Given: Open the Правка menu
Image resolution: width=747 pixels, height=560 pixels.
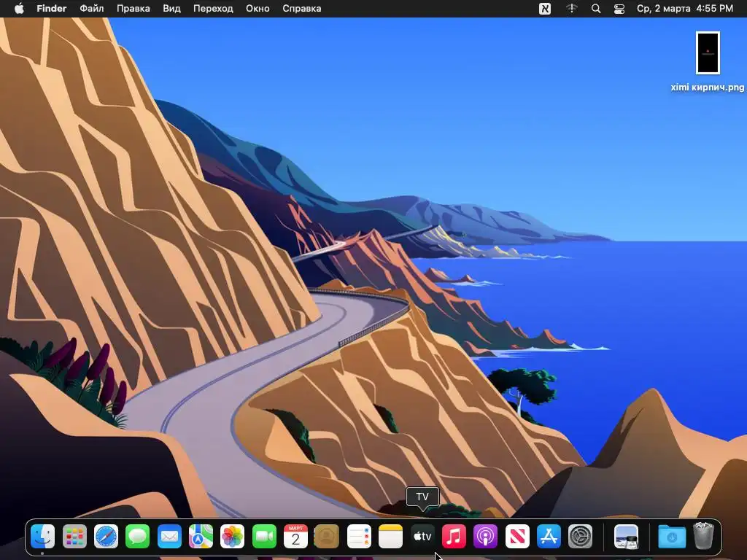Looking at the screenshot, I should tap(133, 9).
